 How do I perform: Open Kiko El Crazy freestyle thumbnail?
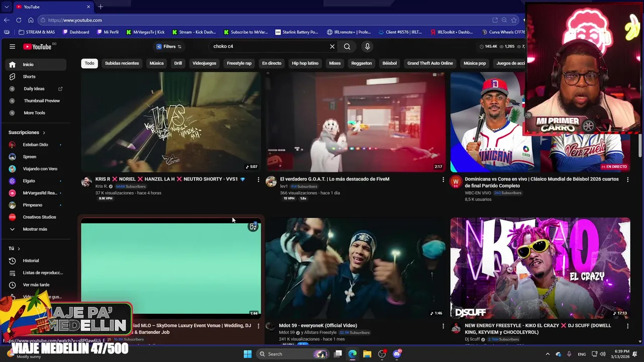540,268
